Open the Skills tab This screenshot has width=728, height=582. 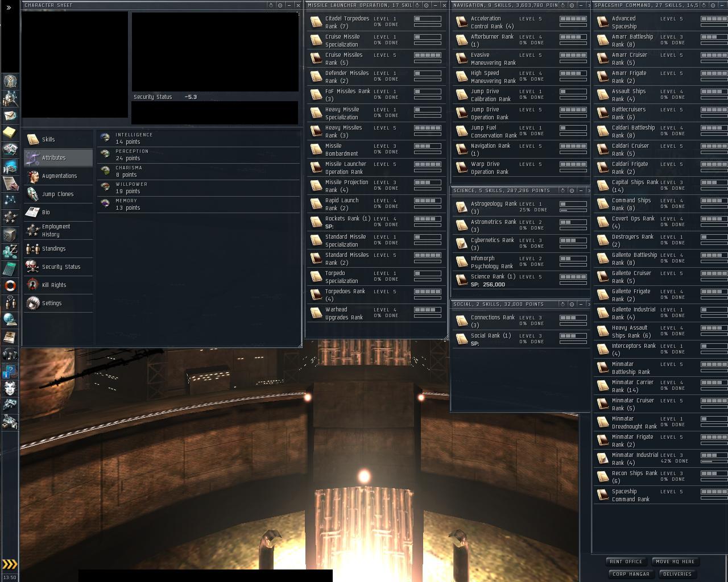click(58, 139)
